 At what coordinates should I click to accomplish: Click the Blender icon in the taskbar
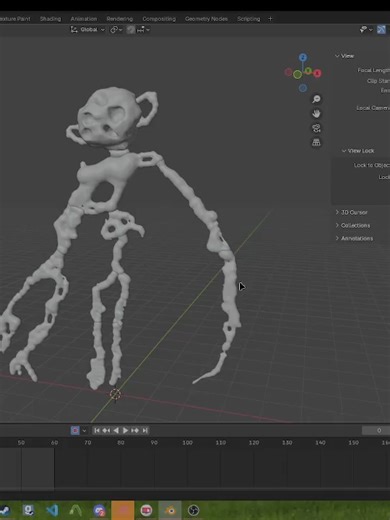click(170, 510)
